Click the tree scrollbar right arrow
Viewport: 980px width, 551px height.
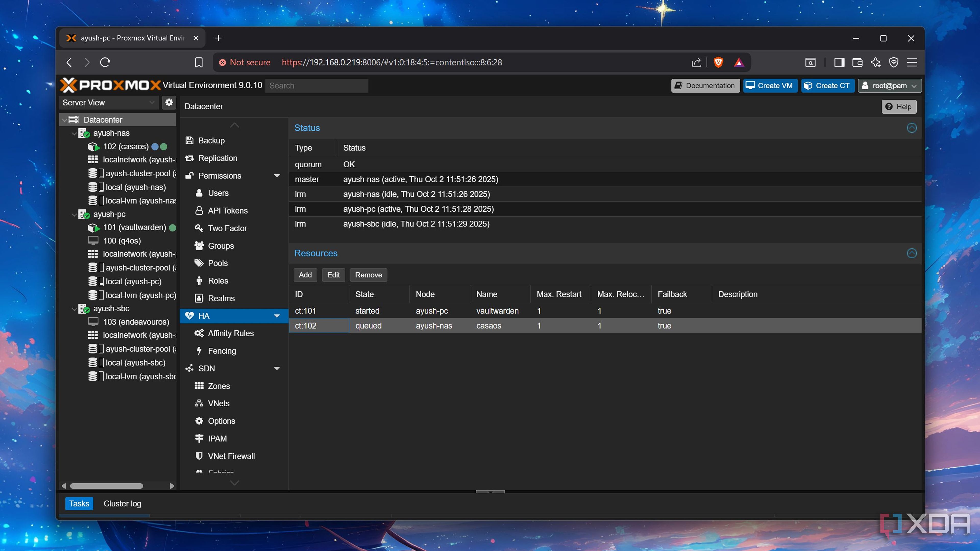click(172, 486)
